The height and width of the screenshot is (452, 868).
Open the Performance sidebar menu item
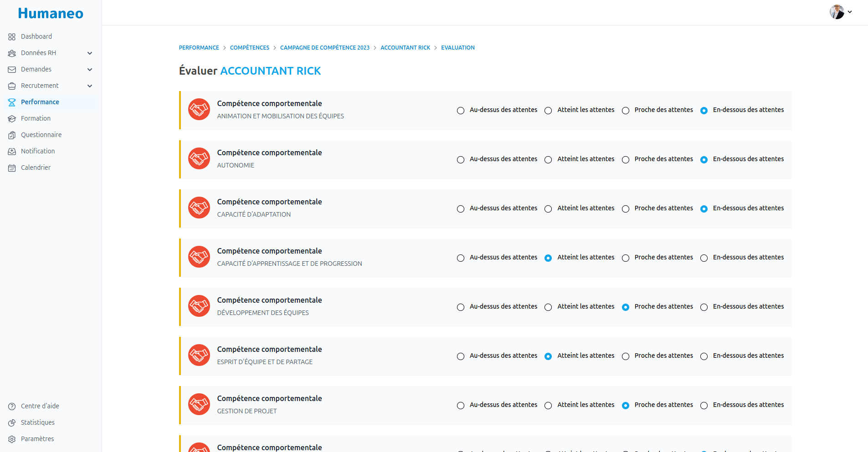click(x=40, y=102)
